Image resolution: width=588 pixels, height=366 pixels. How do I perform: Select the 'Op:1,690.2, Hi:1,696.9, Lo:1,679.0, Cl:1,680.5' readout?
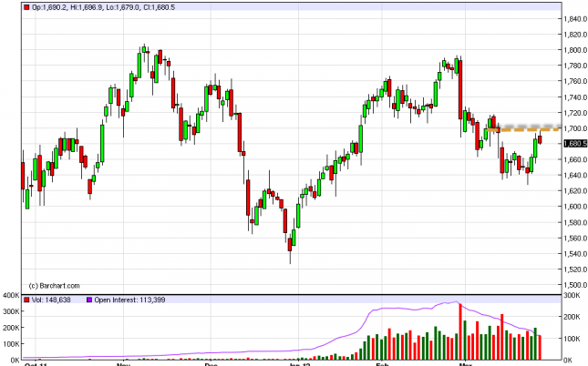point(104,7)
